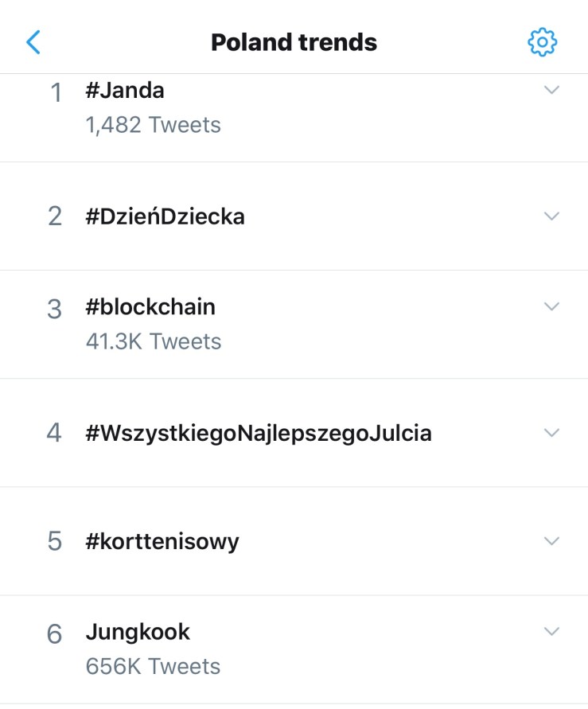This screenshot has height=709, width=588.
Task: Open chevron menu for #WszystkiegoNajlepszegoJulcia
Action: tap(551, 432)
